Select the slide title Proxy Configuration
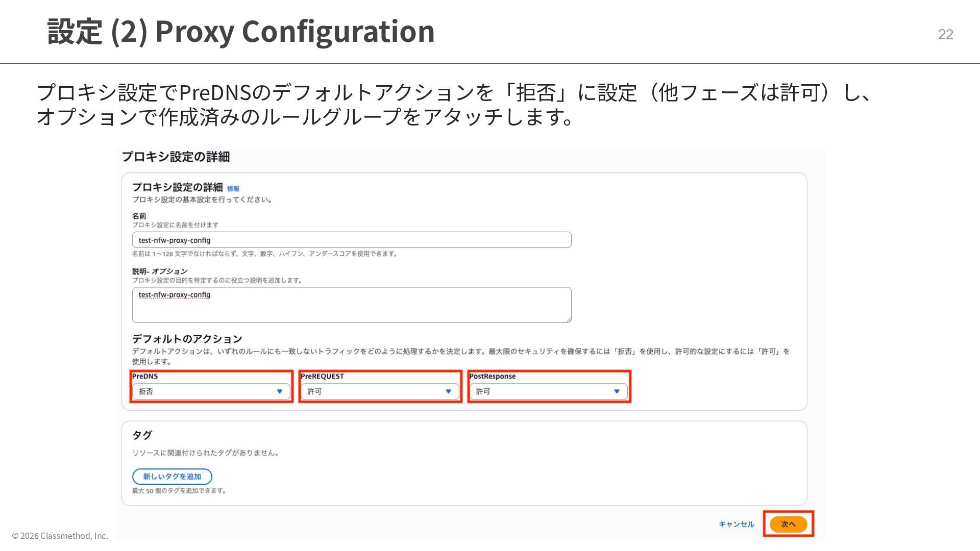 (294, 31)
